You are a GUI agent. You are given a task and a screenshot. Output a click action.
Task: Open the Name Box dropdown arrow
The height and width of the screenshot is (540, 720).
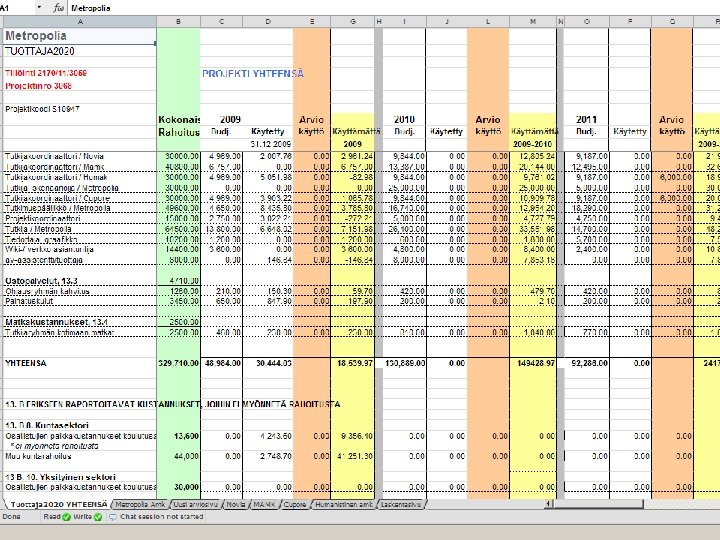point(39,8)
